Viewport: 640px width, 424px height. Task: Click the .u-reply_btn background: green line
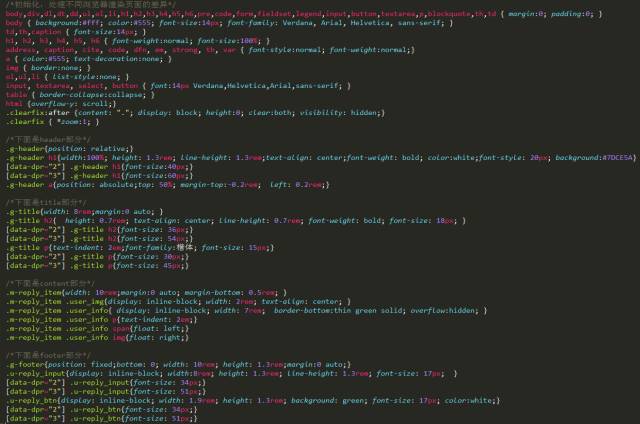[x=253, y=400]
